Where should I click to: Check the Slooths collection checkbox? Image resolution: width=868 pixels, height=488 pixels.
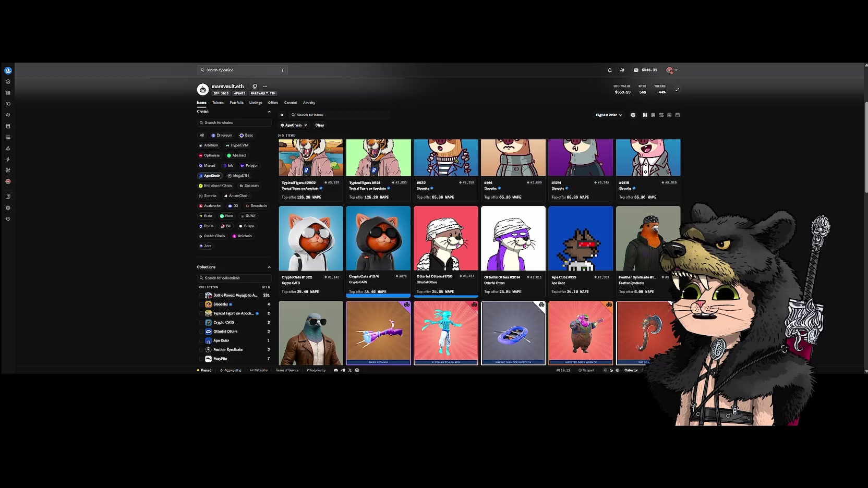[201, 304]
